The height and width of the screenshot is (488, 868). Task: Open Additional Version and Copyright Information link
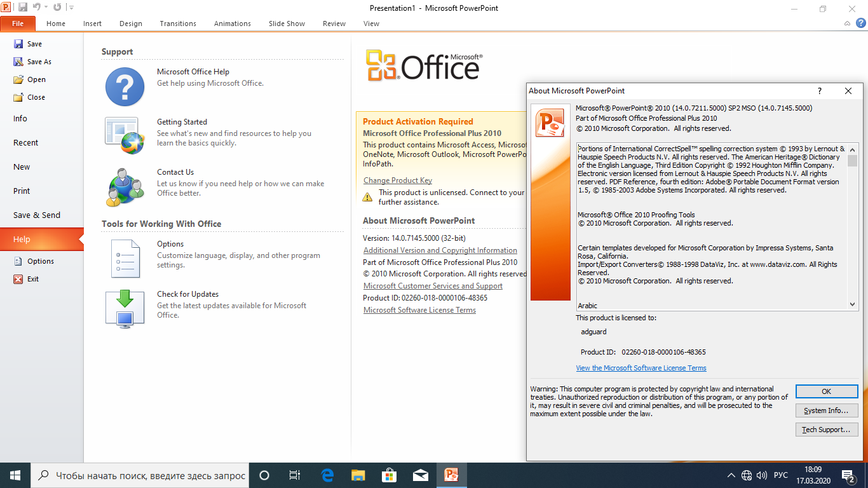440,250
